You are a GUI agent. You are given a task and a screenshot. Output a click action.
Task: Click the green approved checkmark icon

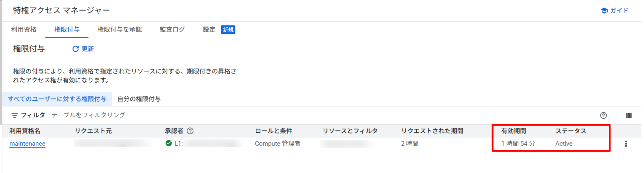(x=169, y=143)
